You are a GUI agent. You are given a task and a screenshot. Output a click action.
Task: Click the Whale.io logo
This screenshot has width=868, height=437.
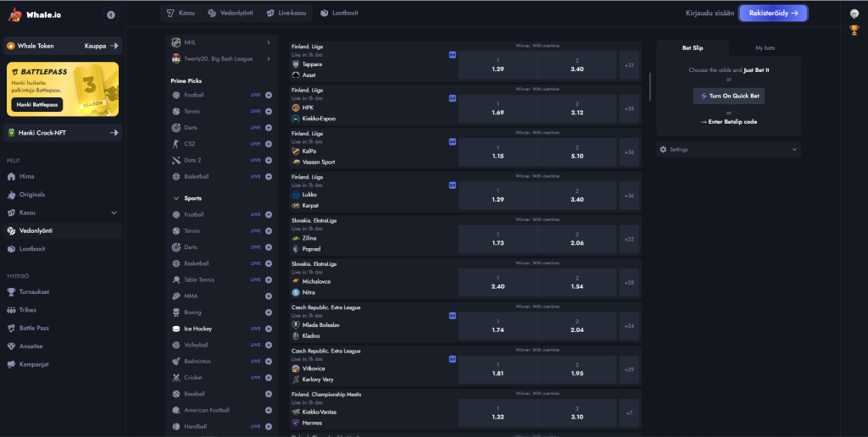[33, 14]
